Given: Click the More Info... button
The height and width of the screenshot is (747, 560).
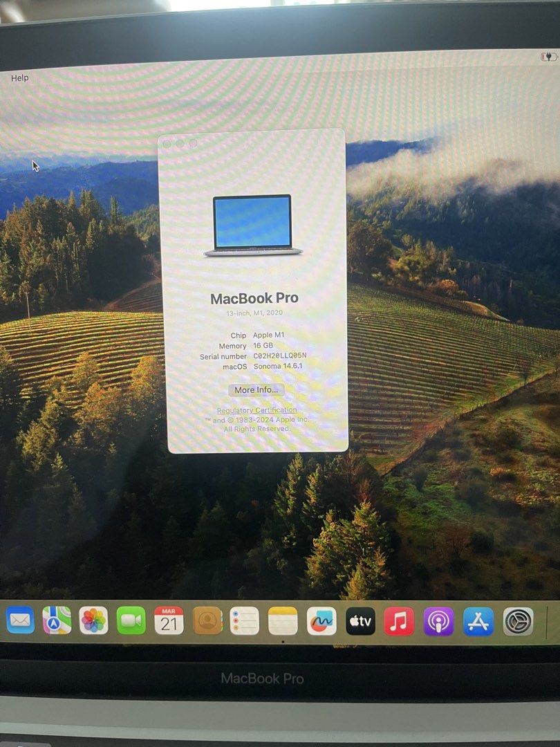Looking at the screenshot, I should [x=256, y=389].
